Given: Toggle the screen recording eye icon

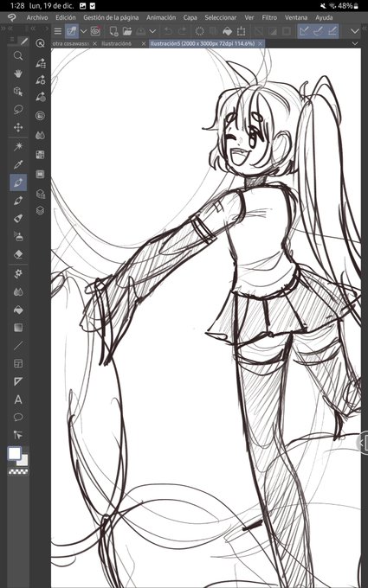Looking at the screenshot, I should pyautogui.click(x=95, y=31).
